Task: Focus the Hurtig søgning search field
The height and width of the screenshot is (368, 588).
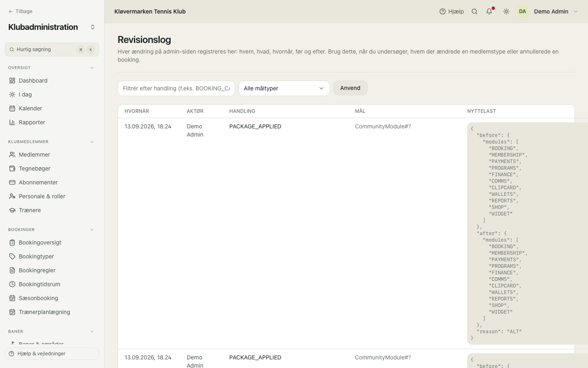Action: [52, 49]
